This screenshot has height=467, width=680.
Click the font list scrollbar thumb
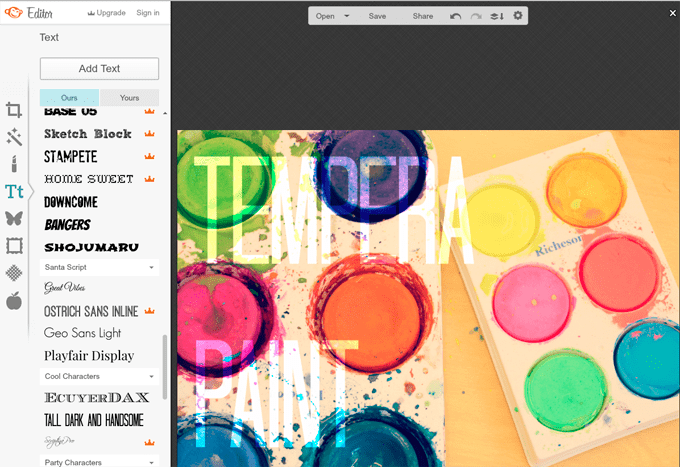[164, 367]
